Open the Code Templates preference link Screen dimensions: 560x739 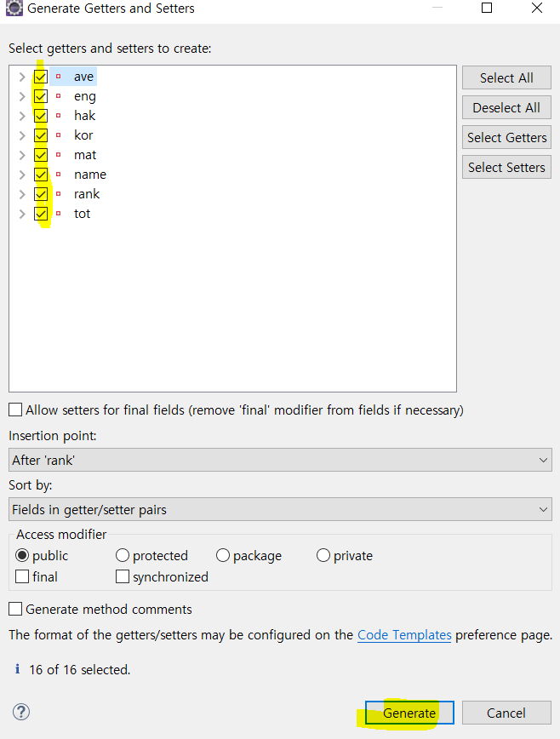(404, 635)
